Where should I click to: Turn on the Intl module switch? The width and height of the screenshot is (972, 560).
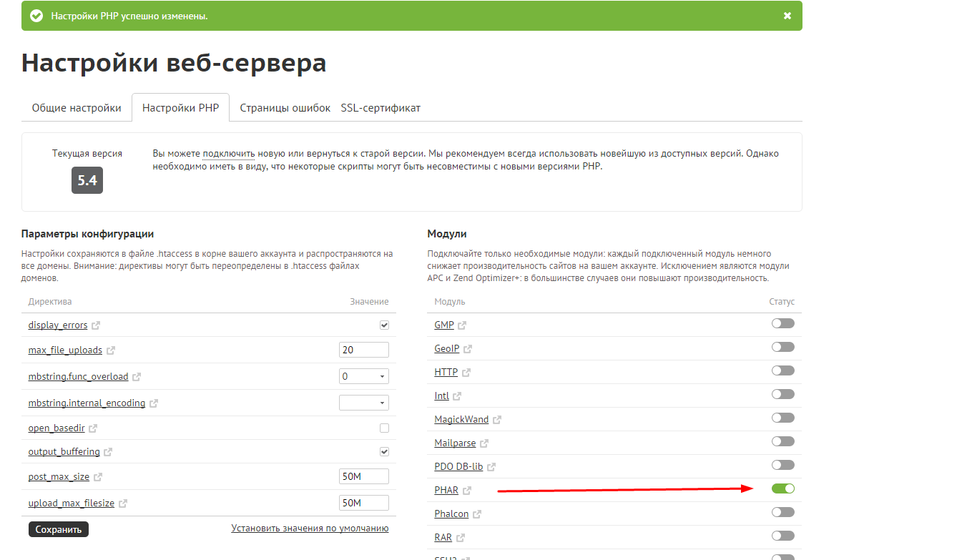[783, 394]
